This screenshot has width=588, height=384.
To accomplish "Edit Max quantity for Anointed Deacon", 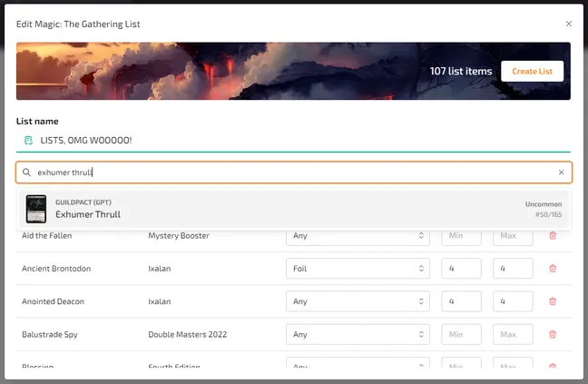I will [x=513, y=301].
